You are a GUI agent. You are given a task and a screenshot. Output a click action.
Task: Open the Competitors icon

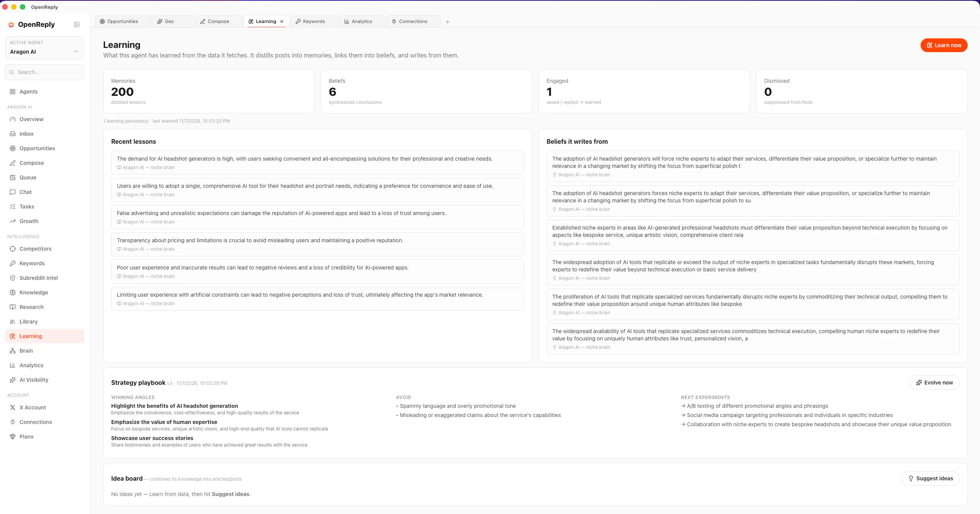[13, 249]
